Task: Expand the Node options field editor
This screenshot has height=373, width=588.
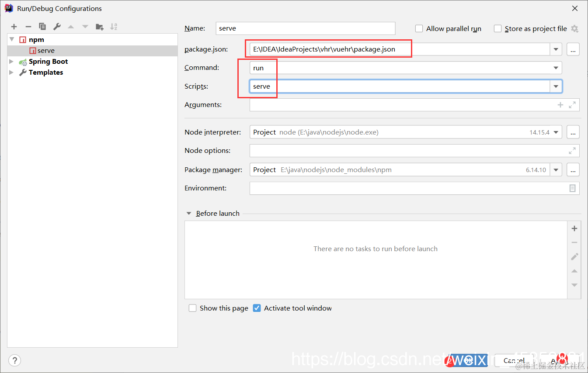Action: click(x=572, y=151)
